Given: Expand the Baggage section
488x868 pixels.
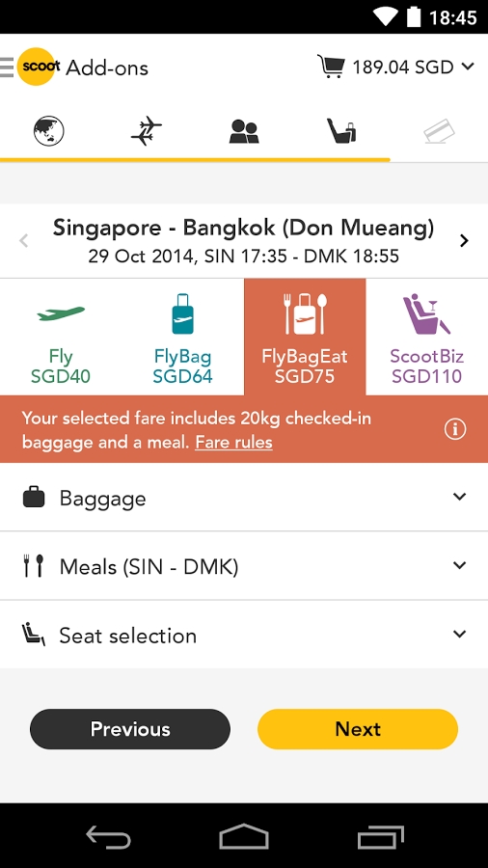Looking at the screenshot, I should point(244,497).
